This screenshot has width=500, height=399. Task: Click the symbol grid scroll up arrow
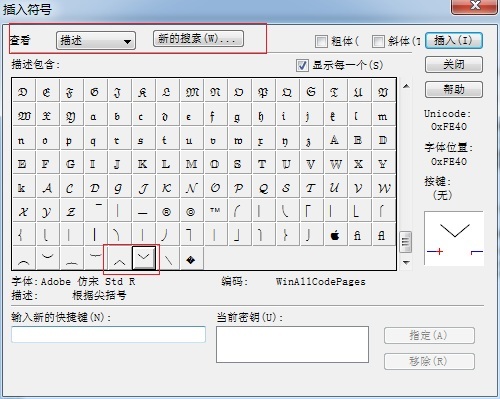tap(406, 86)
